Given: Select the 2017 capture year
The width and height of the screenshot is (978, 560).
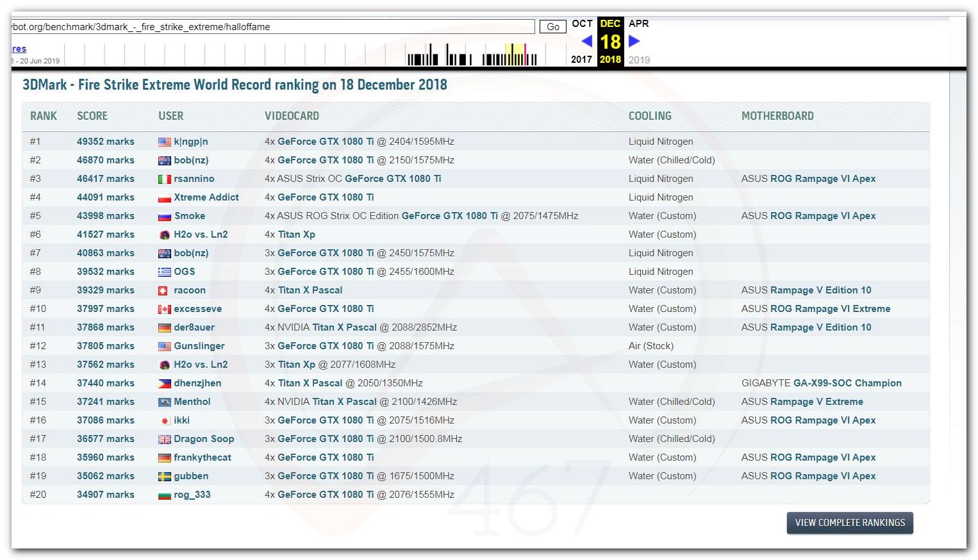Looking at the screenshot, I should (581, 60).
